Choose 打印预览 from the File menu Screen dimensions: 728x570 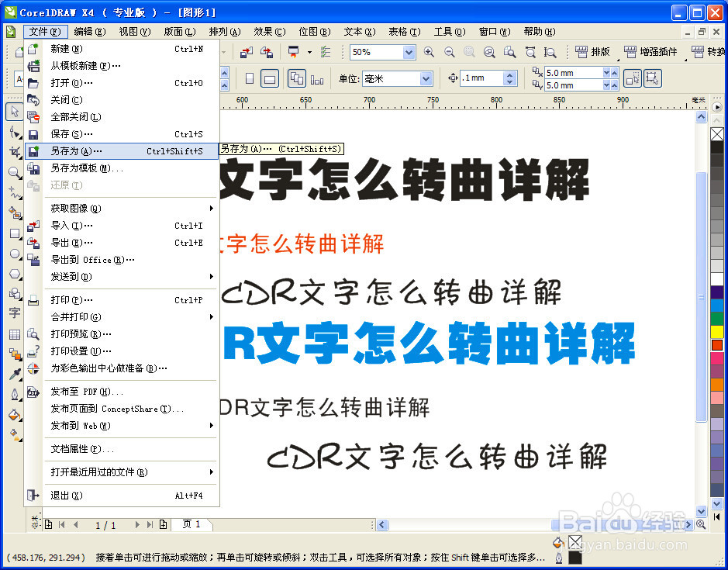[x=122, y=334]
